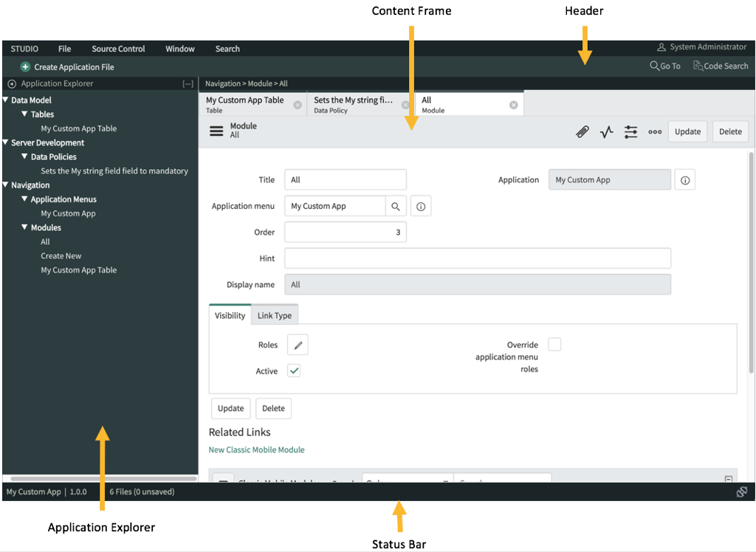The image size is (756, 552).
Task: Click the New Classic Mobile Module link
Action: pyautogui.click(x=256, y=449)
